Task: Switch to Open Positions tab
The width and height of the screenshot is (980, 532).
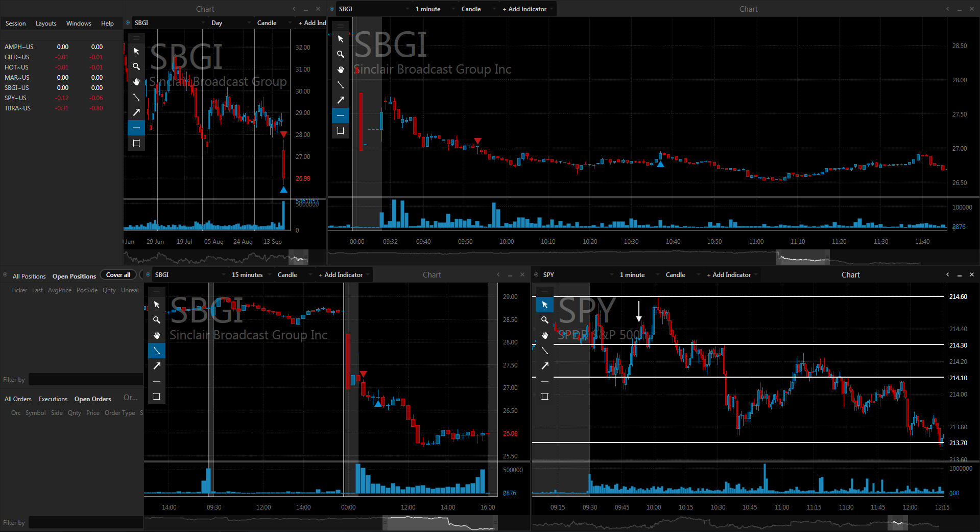Action: tap(74, 276)
